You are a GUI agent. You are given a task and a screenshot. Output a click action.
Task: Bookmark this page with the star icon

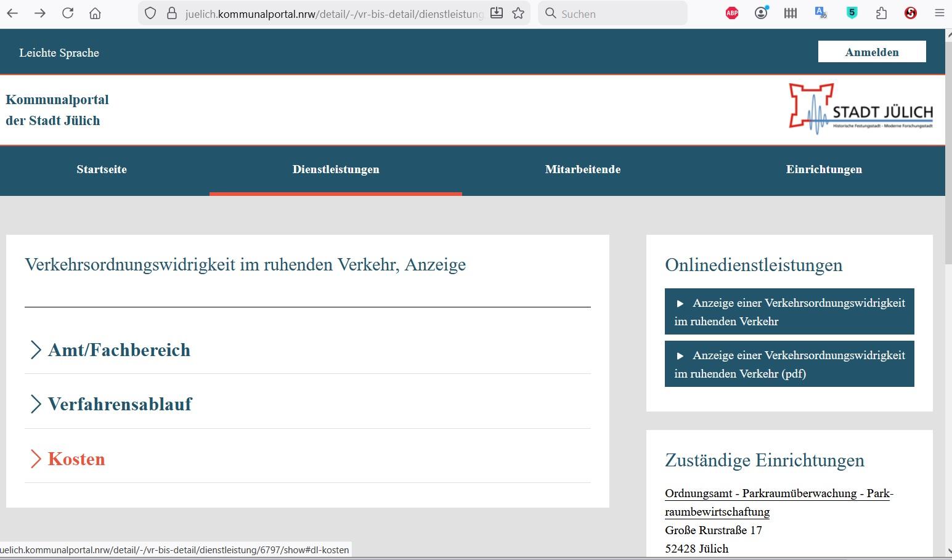pos(518,13)
